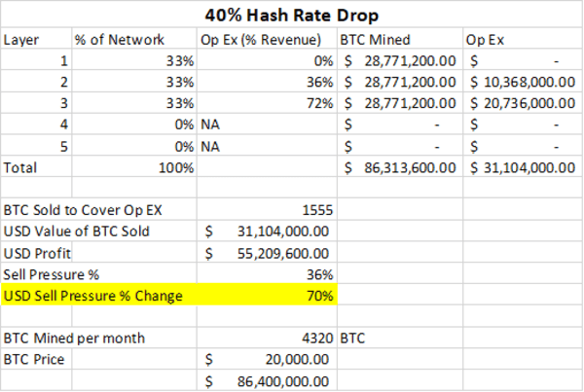Click the 'USD Profit' label
Screen dimensions: 584x392
pos(37,253)
